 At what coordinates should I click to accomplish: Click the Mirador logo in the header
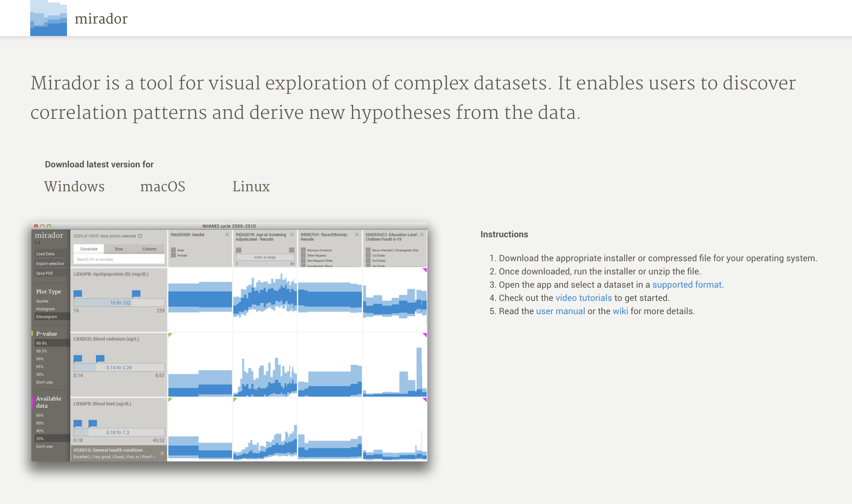pyautogui.click(x=49, y=18)
